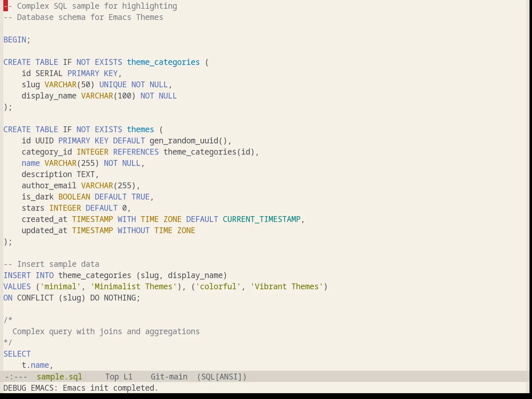Click the themes table name in second CREATE TABLE
The image size is (532, 399).
tap(140, 130)
